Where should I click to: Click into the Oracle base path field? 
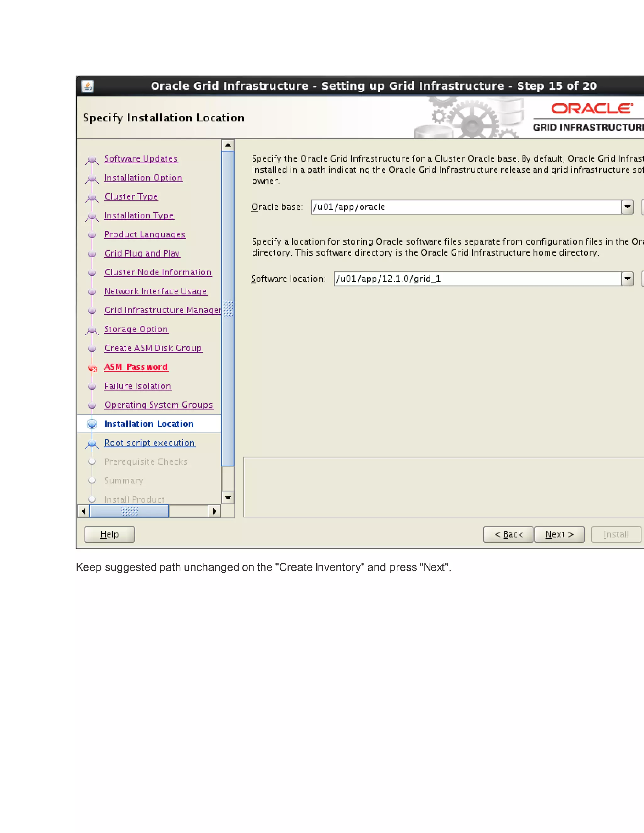(x=466, y=207)
